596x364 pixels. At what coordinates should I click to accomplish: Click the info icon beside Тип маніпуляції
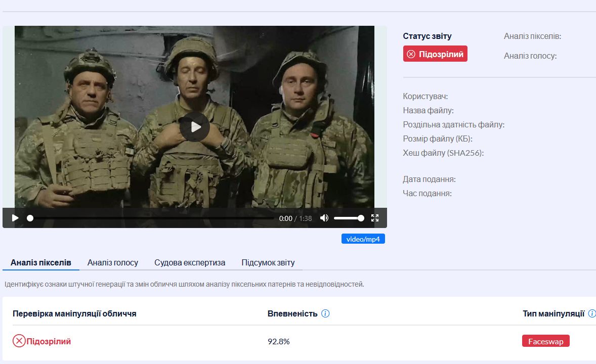coord(592,313)
